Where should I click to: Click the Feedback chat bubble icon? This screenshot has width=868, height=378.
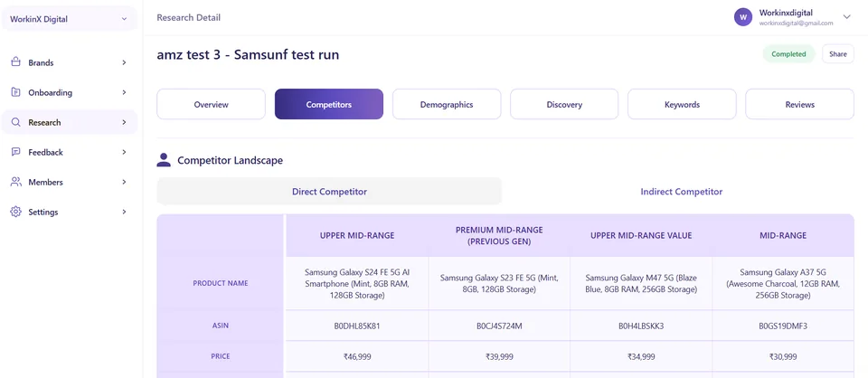click(x=16, y=152)
